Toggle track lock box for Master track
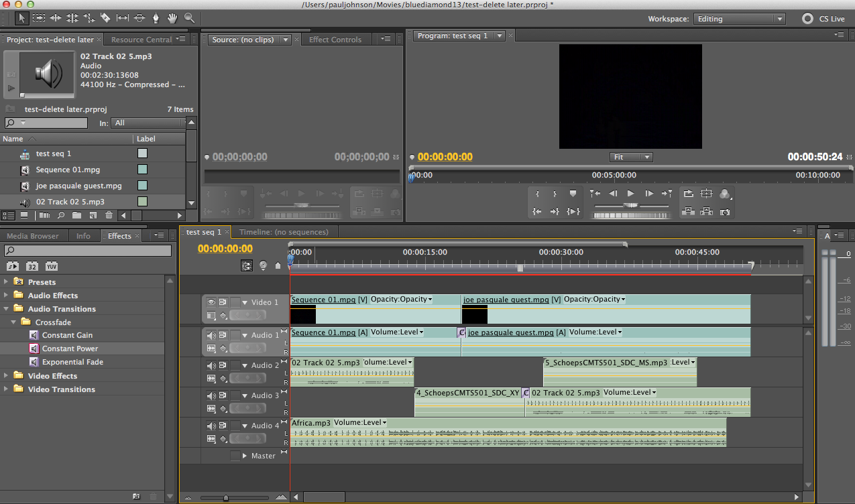 tap(235, 456)
